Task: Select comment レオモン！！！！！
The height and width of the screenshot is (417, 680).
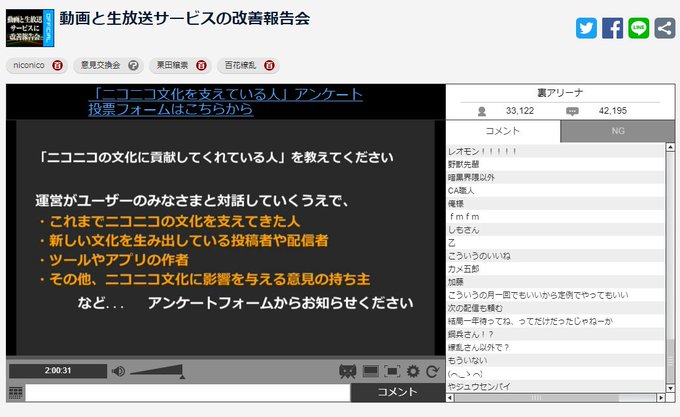Action: point(555,151)
